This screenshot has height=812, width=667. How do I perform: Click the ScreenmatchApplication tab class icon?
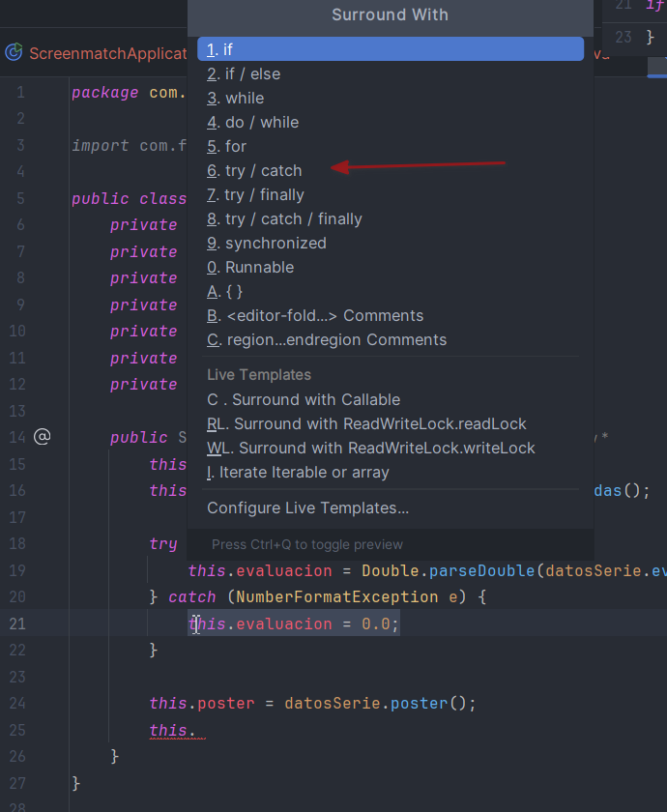(x=14, y=52)
